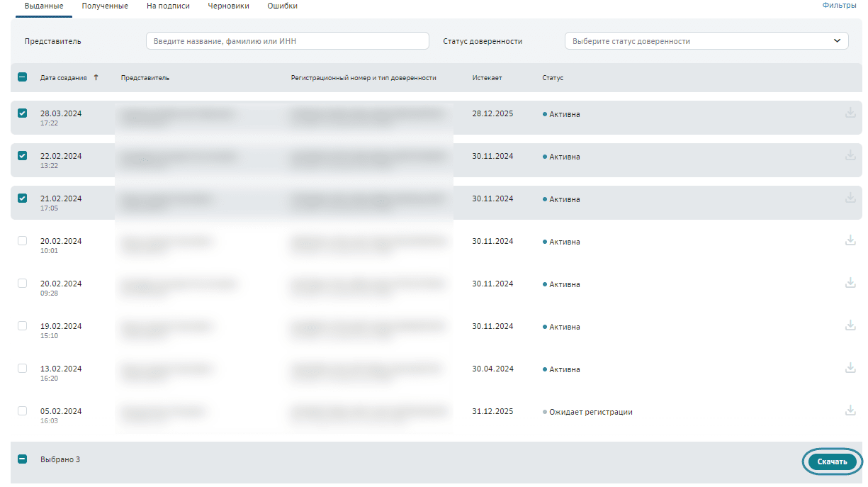Open the Ошибки tab
Screen dimensions: 868x487
pos(282,6)
